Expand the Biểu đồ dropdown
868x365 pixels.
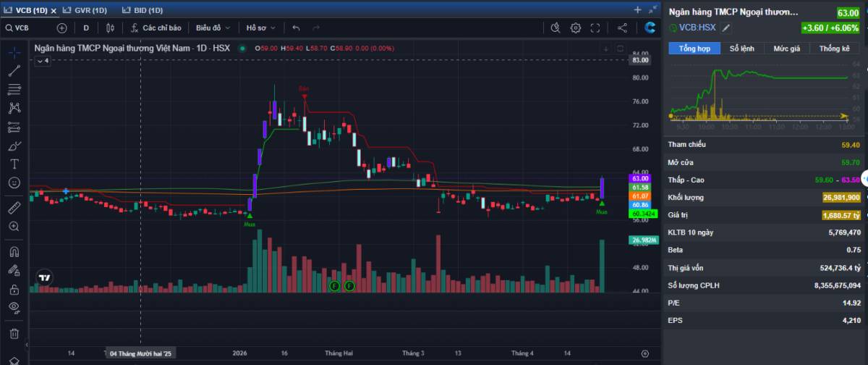pyautogui.click(x=213, y=28)
